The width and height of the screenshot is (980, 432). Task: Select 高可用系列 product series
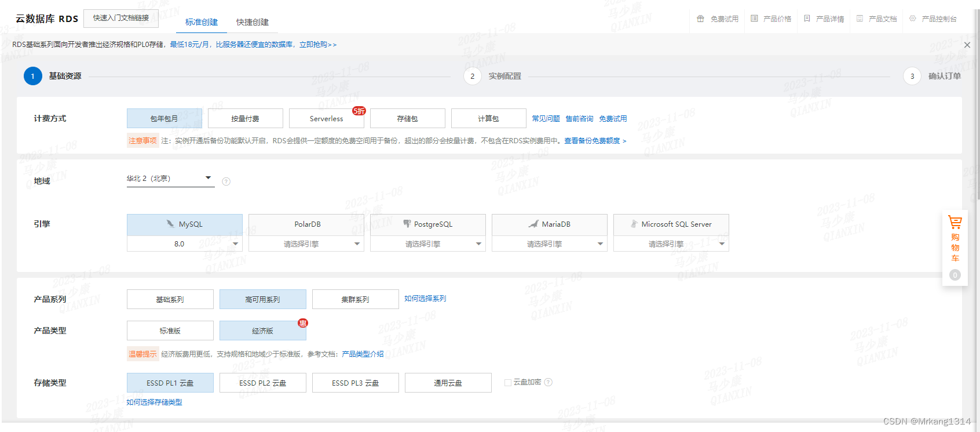(263, 299)
